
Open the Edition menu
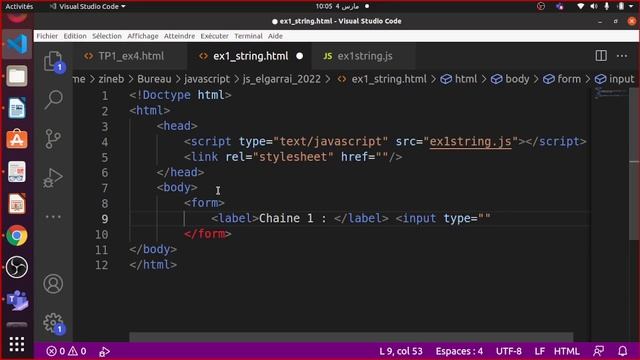pos(75,36)
